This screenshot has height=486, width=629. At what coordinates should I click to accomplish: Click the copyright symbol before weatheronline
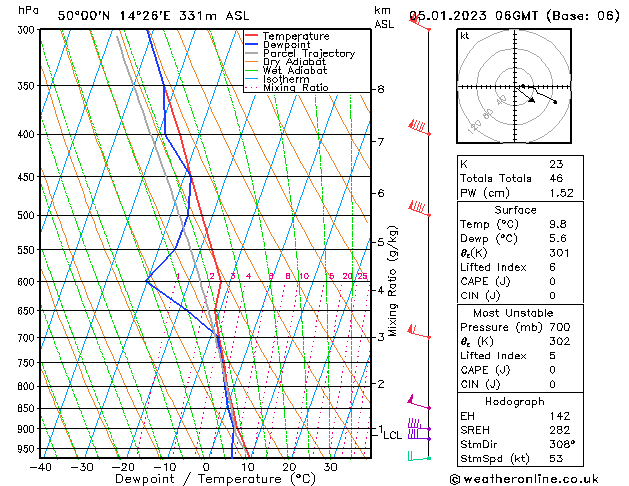click(x=455, y=479)
